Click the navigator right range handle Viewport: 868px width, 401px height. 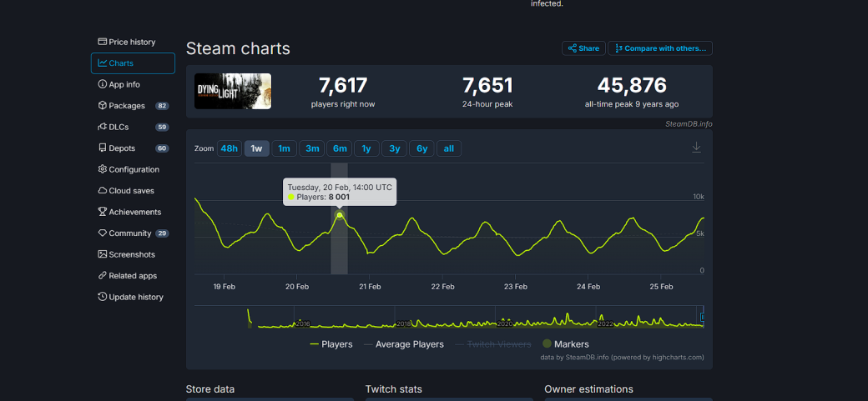pos(703,317)
